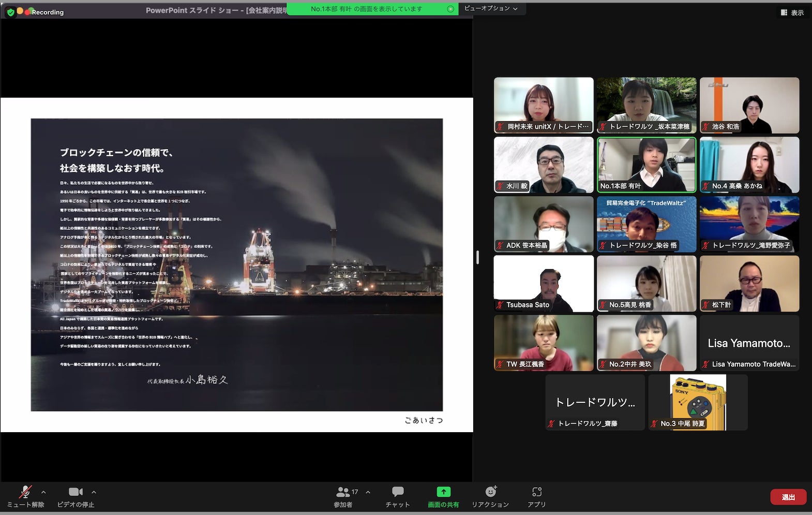The width and height of the screenshot is (812, 515).
Task: Click the green sharing notification banner
Action: pos(372,9)
